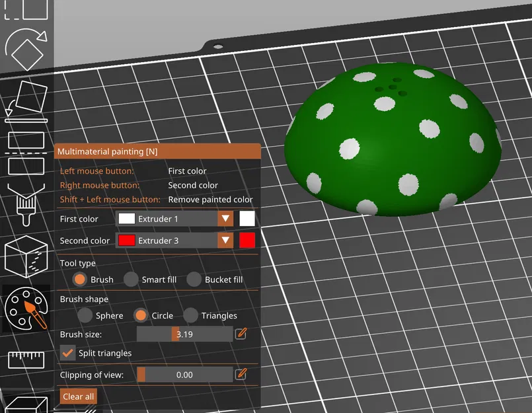Activate the Cut tool icon
The height and width of the screenshot is (413, 532).
pos(26,153)
